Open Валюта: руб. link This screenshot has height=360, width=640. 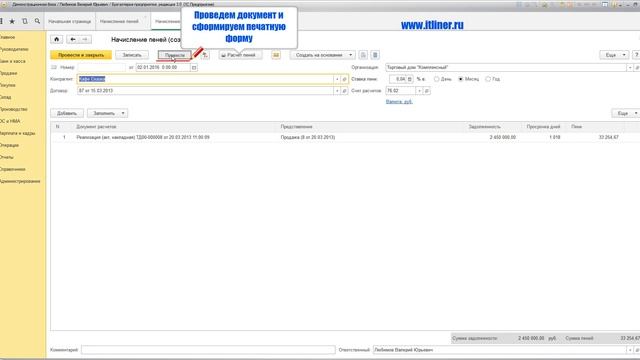(x=399, y=102)
